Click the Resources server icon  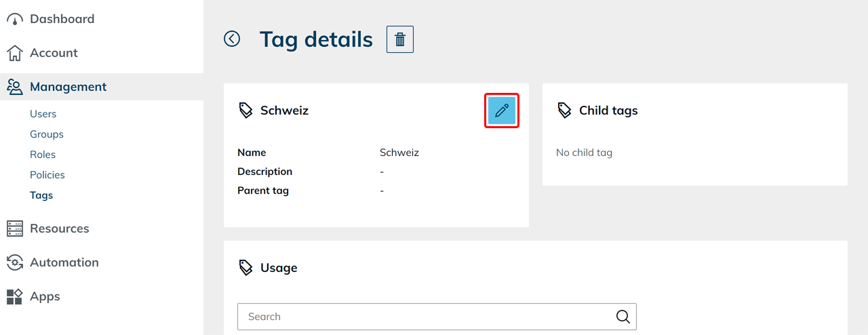[14, 229]
